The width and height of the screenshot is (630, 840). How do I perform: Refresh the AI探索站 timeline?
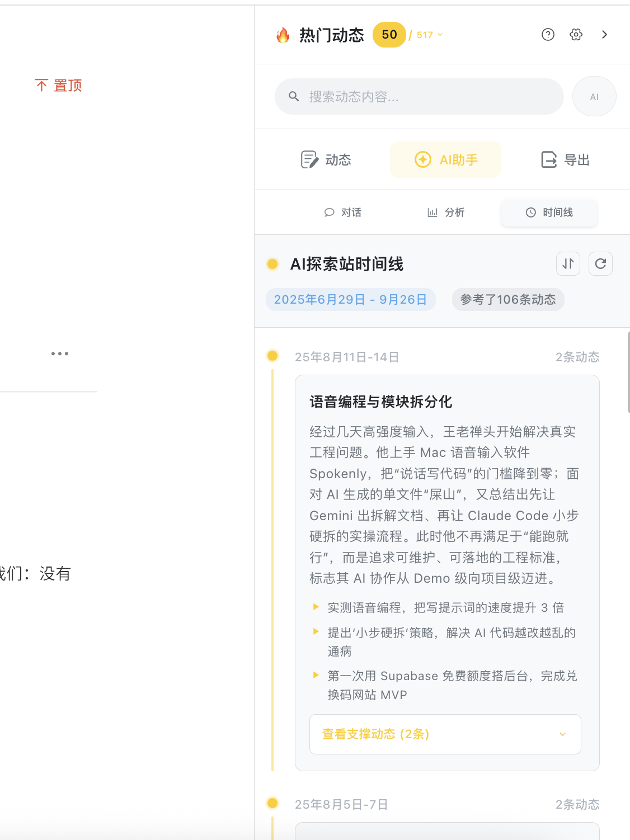click(x=600, y=264)
